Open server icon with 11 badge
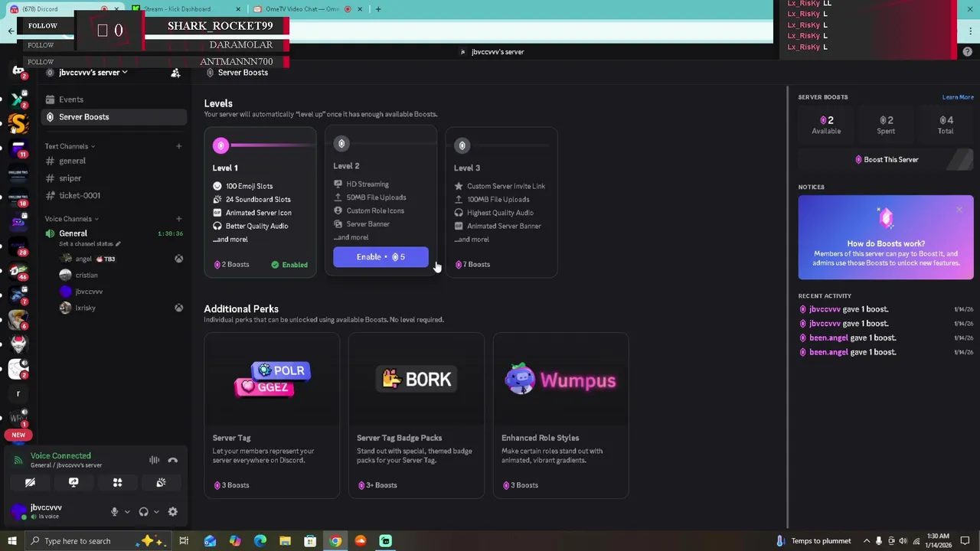Image resolution: width=980 pixels, height=551 pixels. 18,148
